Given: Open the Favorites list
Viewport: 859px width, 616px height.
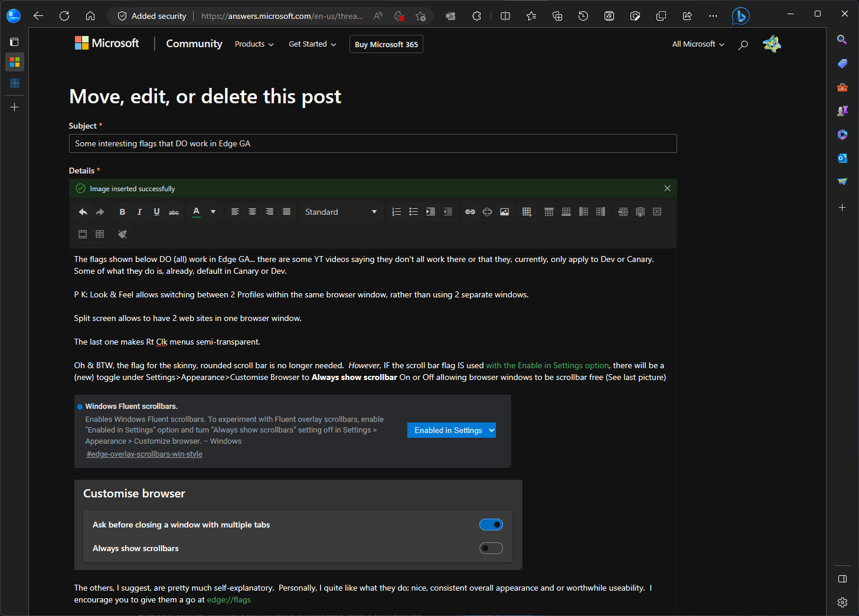Looking at the screenshot, I should coord(531,16).
